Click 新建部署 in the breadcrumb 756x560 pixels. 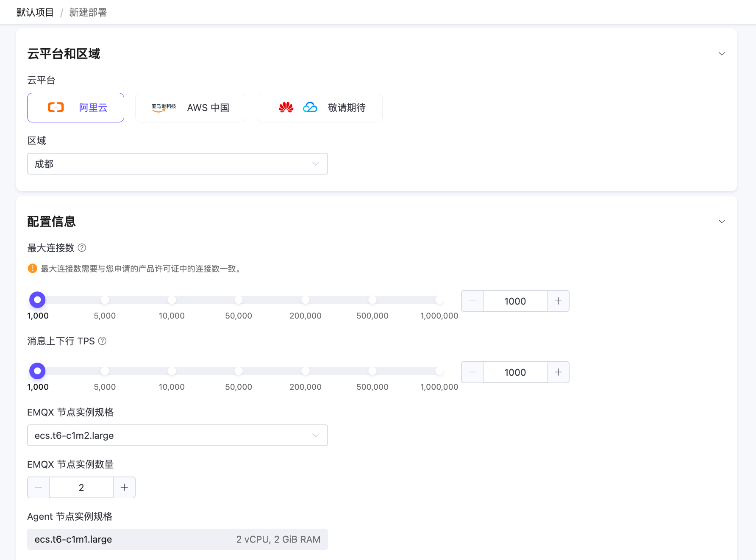coord(88,12)
